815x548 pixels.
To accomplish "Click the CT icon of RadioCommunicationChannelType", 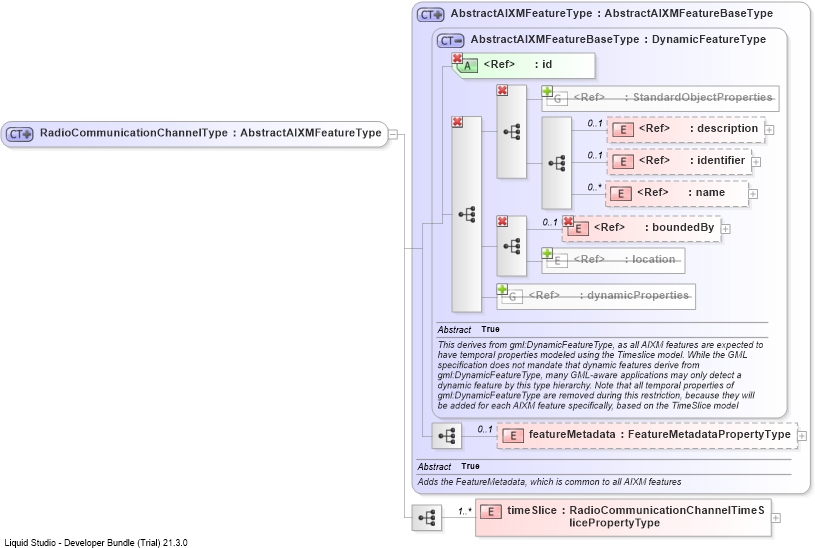I will tap(20, 134).
